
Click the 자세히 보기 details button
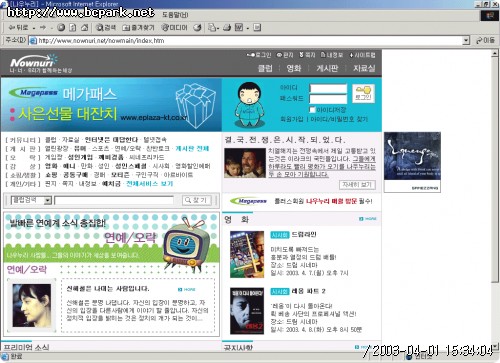tap(357, 185)
